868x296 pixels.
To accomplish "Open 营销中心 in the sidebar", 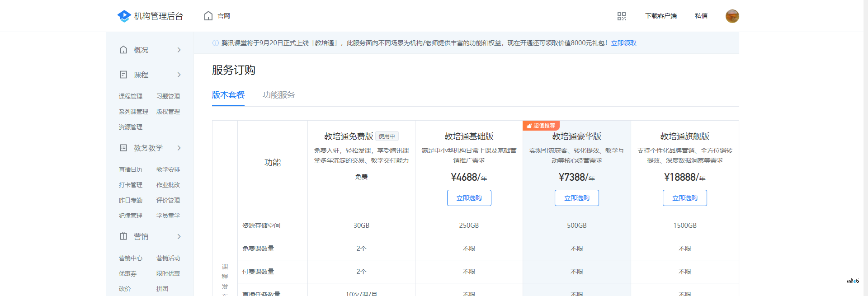I will coord(131,258).
